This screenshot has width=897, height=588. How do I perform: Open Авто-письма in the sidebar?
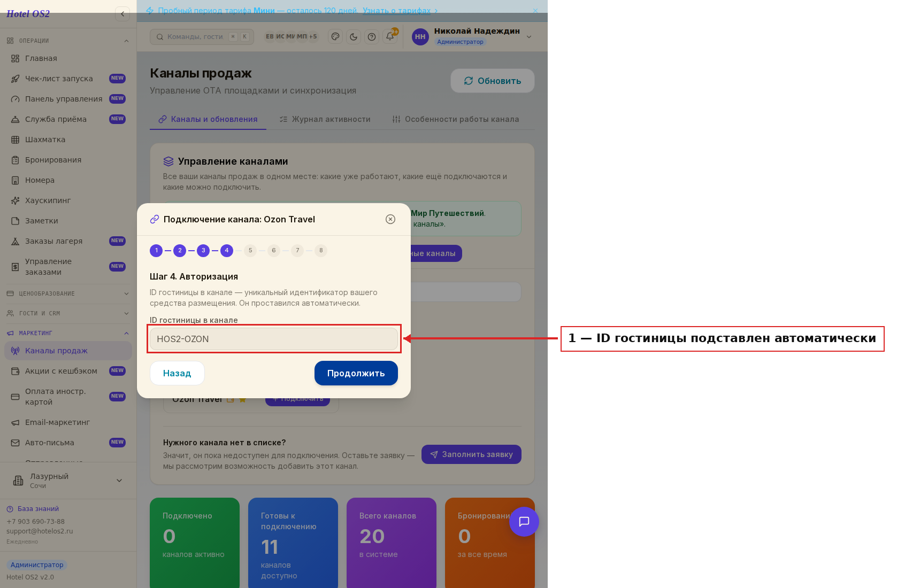(x=68, y=443)
